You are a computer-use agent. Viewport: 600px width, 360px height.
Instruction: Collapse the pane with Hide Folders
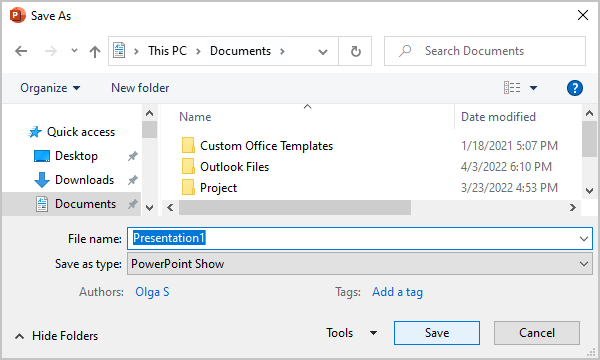[x=57, y=336]
